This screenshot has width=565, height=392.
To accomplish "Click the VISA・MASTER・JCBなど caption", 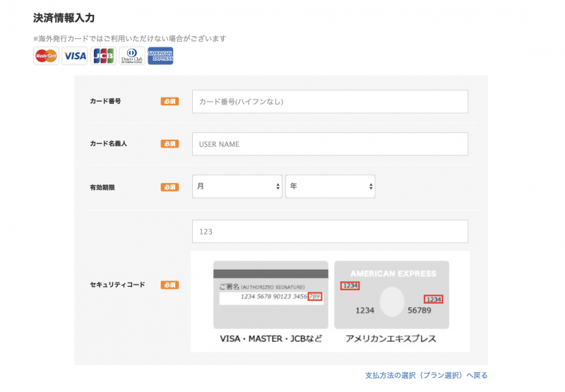I will click(x=271, y=339).
